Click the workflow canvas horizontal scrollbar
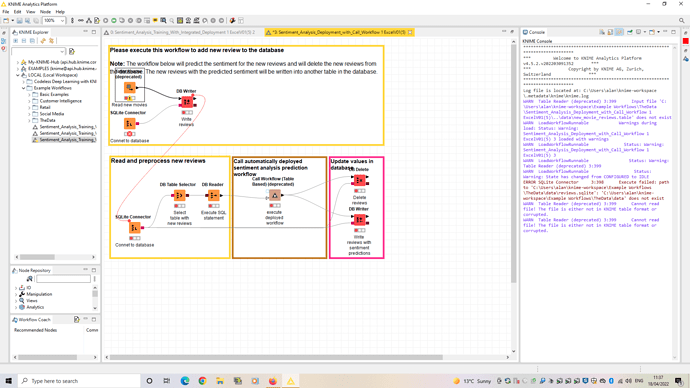 tap(276, 357)
